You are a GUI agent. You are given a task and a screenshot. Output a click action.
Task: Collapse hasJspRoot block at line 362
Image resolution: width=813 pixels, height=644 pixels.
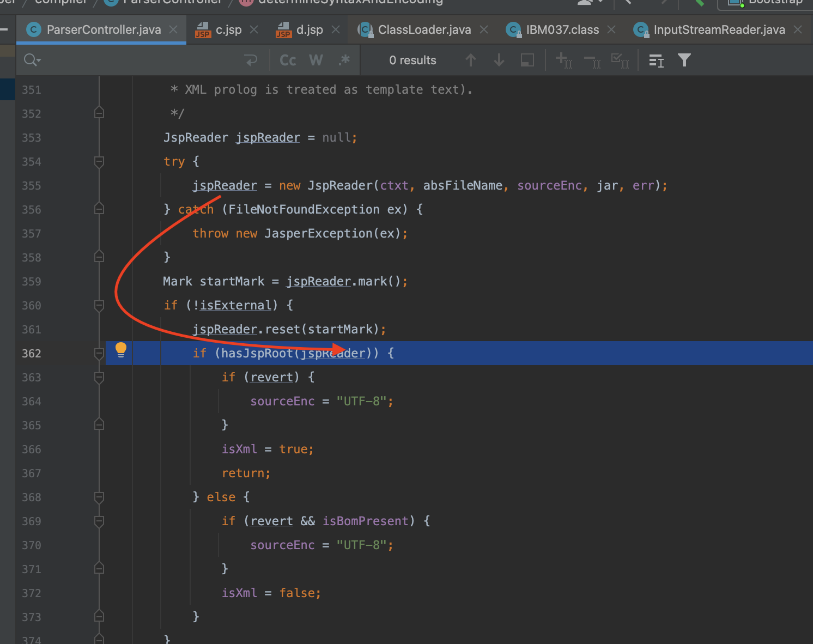(x=99, y=353)
